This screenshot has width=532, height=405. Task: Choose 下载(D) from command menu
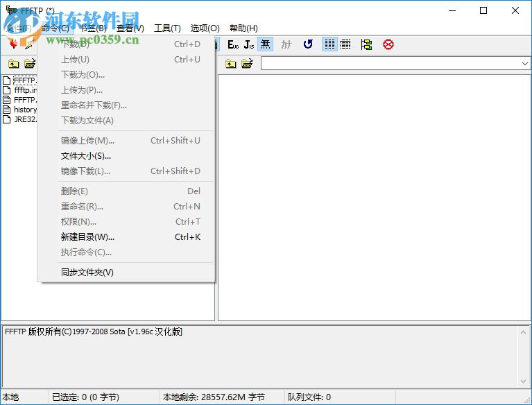point(126,44)
